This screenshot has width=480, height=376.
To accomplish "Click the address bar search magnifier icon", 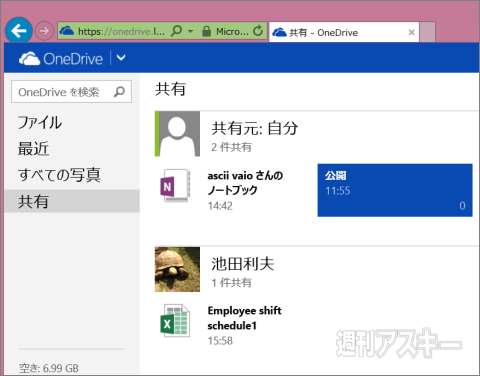I will tap(176, 31).
